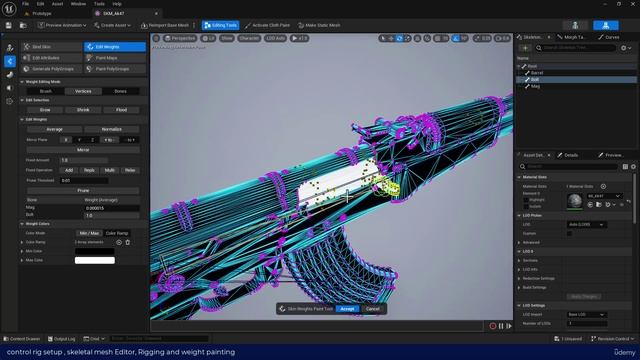Click the Unreal Engine logo icon
640x360 pixels.
[9, 8]
